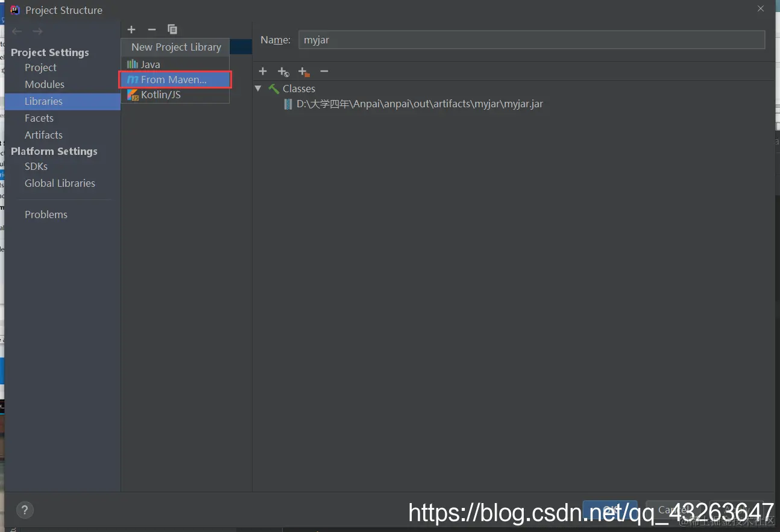Open Global Libraries settings
This screenshot has height=532, width=780.
(x=60, y=183)
